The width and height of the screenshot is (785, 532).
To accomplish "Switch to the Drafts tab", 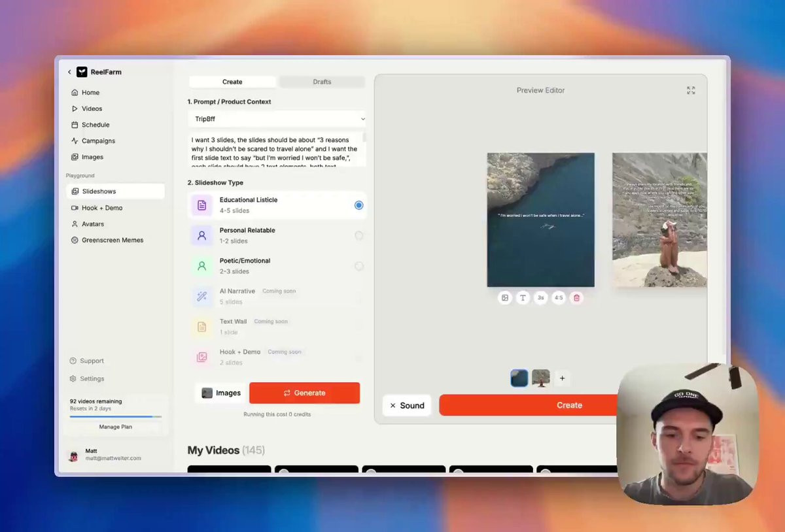I will coord(322,82).
